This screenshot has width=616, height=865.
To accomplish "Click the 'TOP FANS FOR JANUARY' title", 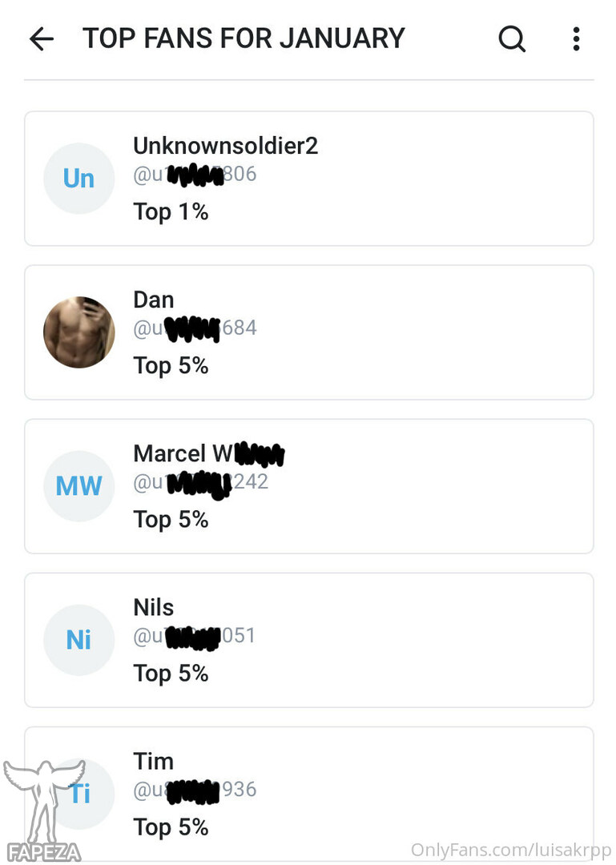I will (x=244, y=38).
